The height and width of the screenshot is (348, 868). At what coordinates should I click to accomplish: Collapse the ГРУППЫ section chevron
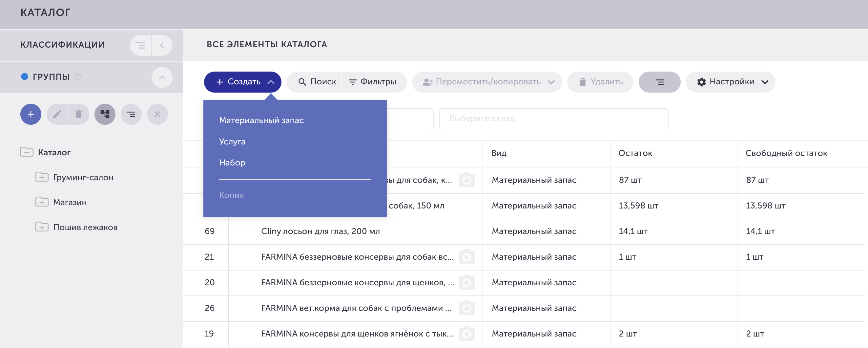tap(162, 77)
